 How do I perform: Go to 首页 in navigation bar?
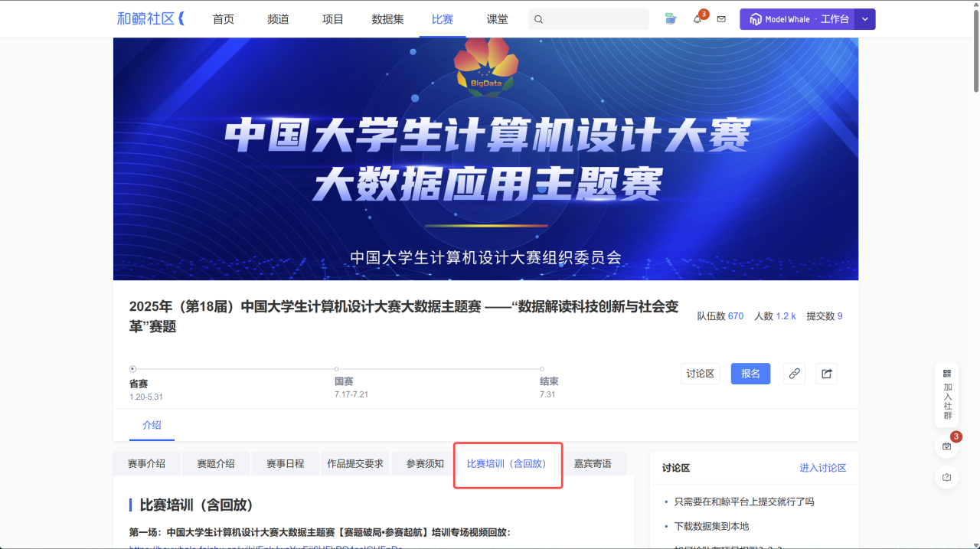tap(224, 19)
